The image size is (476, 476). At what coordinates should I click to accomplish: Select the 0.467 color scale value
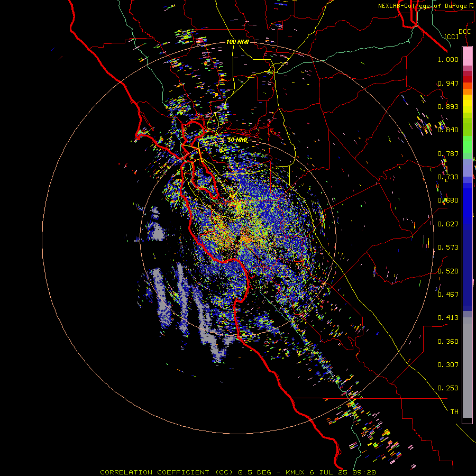click(448, 295)
